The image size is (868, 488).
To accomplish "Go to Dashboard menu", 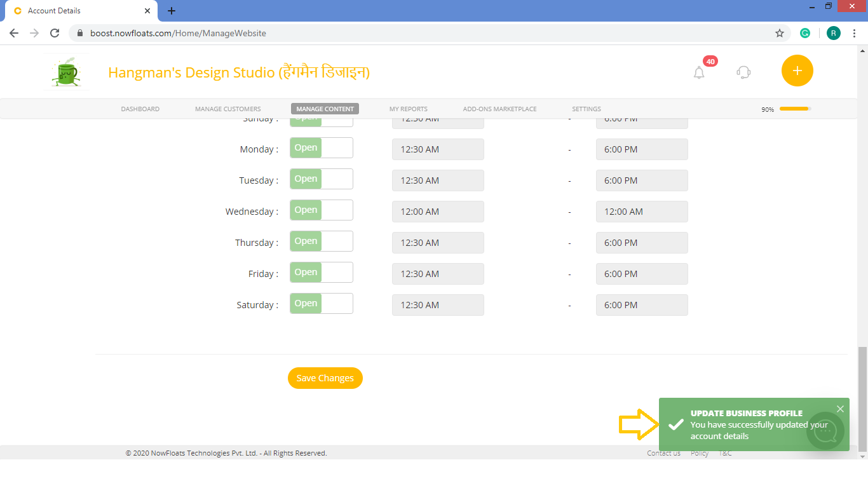I will point(140,109).
